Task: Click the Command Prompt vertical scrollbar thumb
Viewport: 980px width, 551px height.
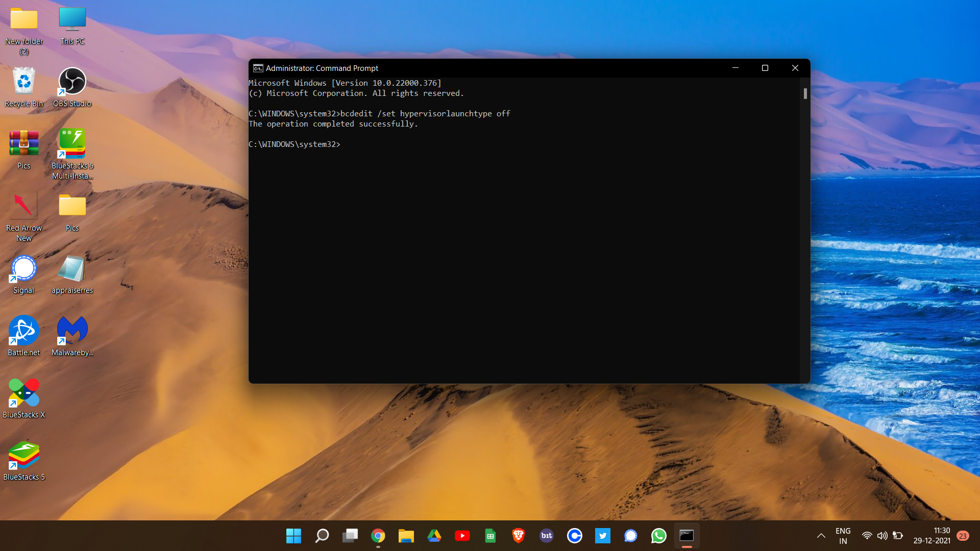Action: [805, 93]
